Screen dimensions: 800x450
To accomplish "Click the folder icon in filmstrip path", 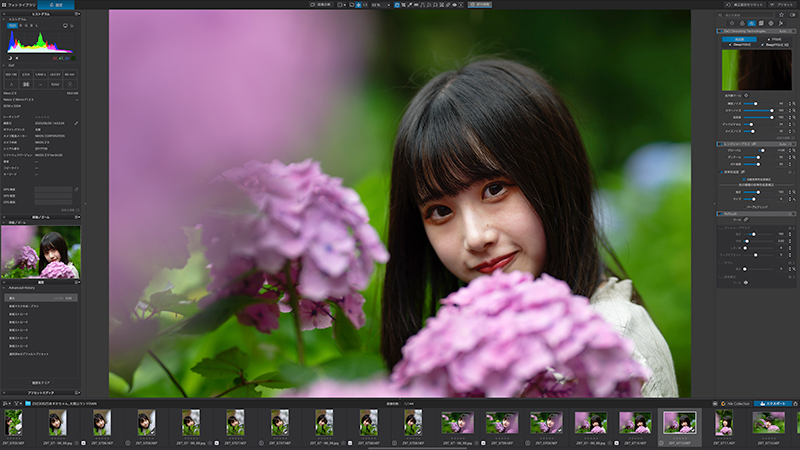I will tap(28, 404).
